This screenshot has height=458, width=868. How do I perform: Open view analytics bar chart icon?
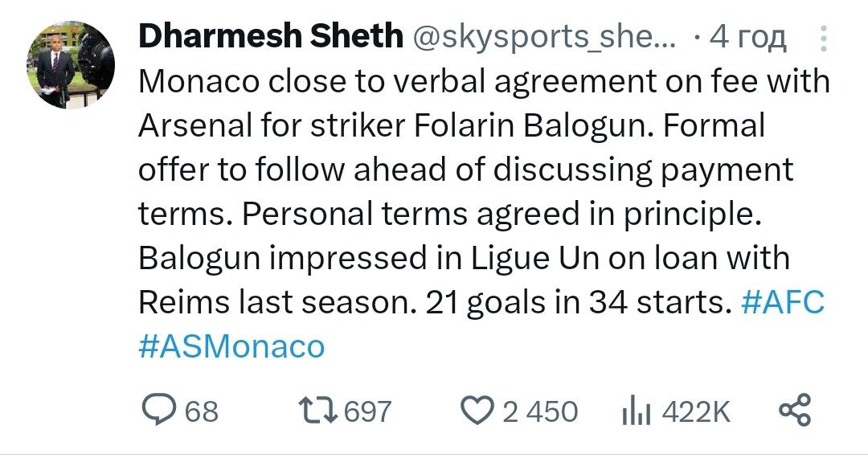pos(633,411)
